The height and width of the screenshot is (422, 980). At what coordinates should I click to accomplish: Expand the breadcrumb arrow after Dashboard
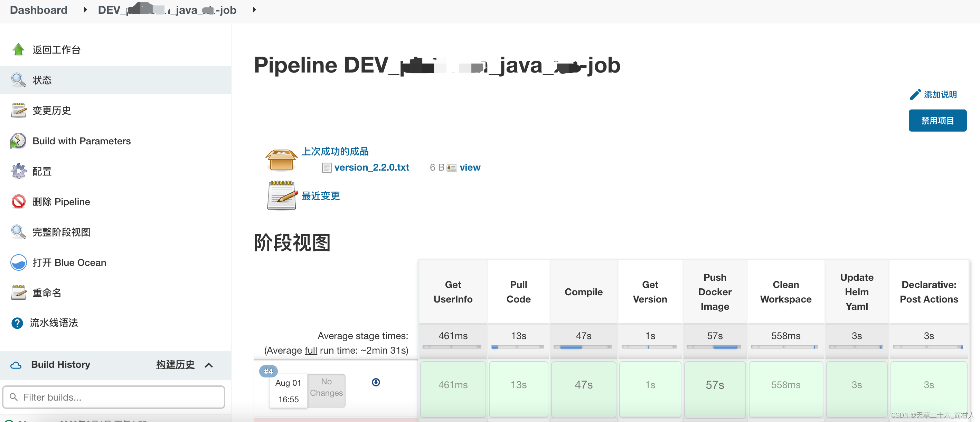click(x=85, y=10)
